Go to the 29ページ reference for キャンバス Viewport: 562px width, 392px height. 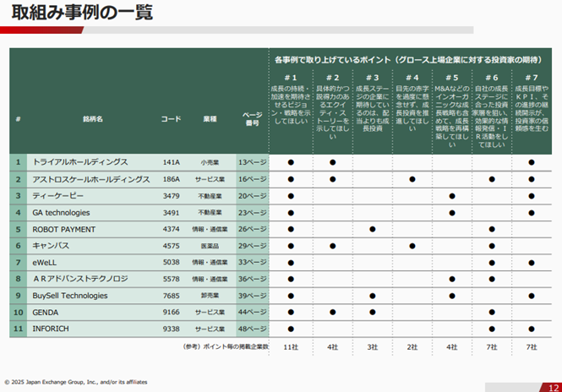252,246
